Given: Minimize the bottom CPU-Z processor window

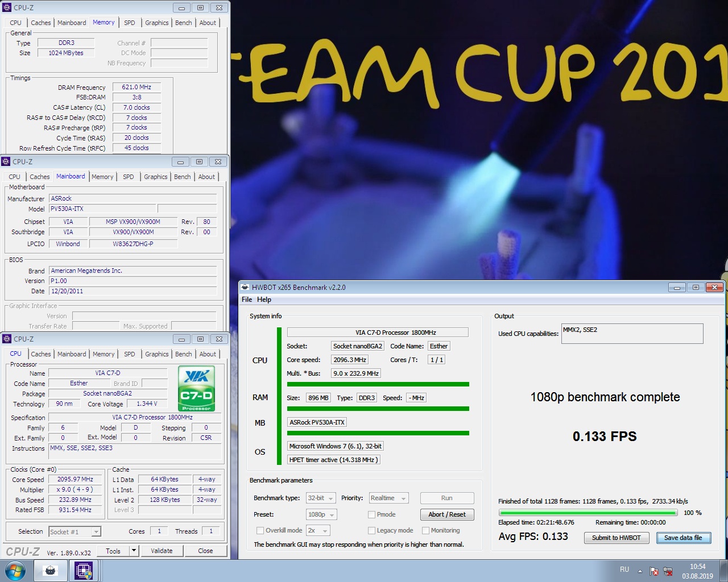Looking at the screenshot, I should coord(181,339).
